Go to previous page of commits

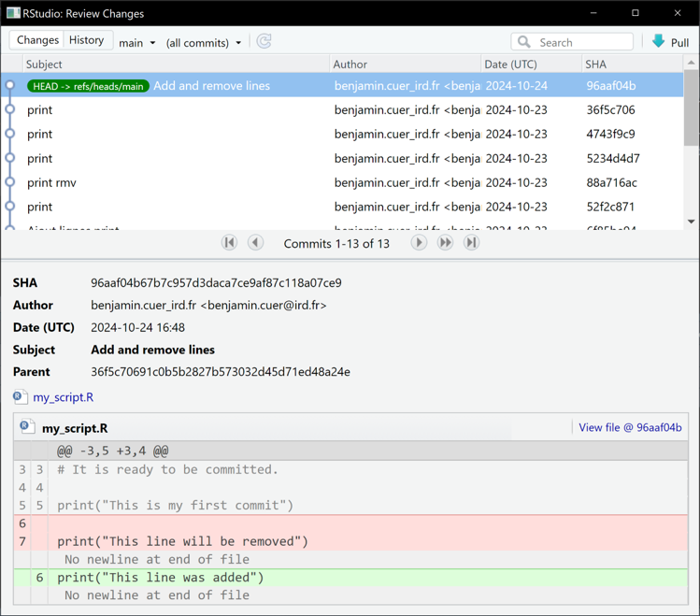pyautogui.click(x=255, y=243)
